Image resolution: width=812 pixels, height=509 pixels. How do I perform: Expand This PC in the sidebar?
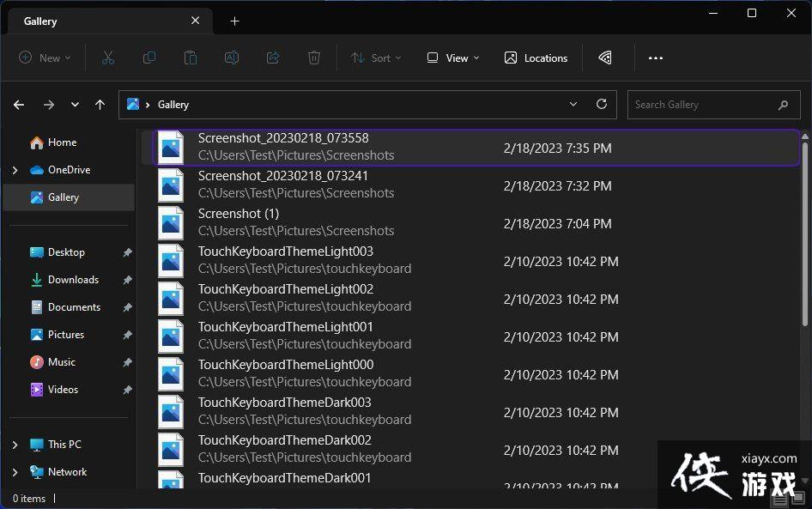[13, 444]
